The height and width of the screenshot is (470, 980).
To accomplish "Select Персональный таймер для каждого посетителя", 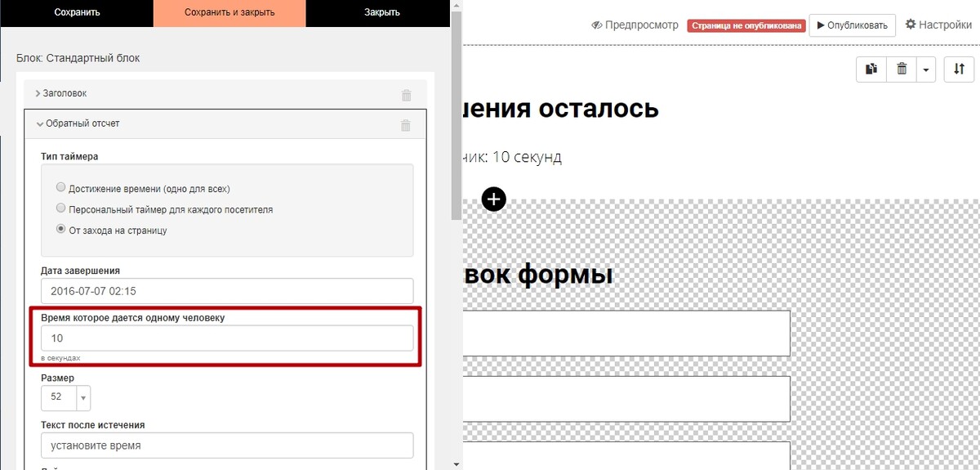I will (x=60, y=208).
